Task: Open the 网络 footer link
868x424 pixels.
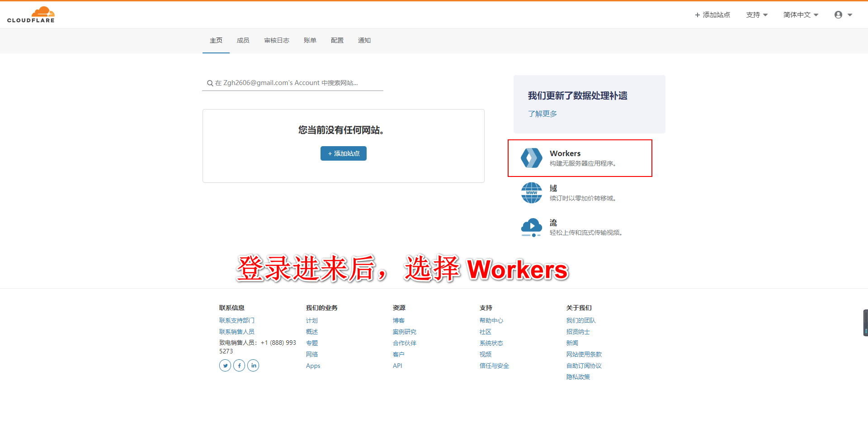Action: click(x=312, y=354)
